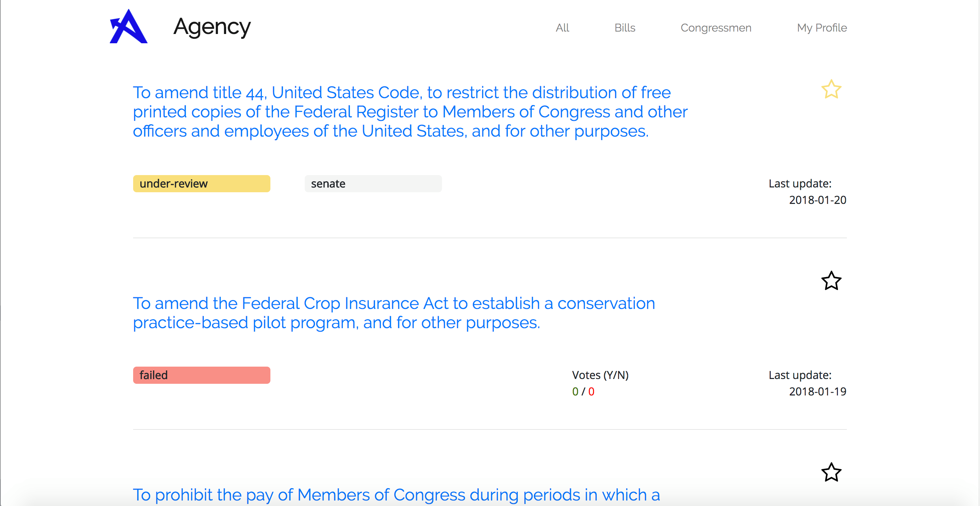Screen dimensions: 980x506
Task: Open My Profile from the navbar
Action: click(x=822, y=28)
